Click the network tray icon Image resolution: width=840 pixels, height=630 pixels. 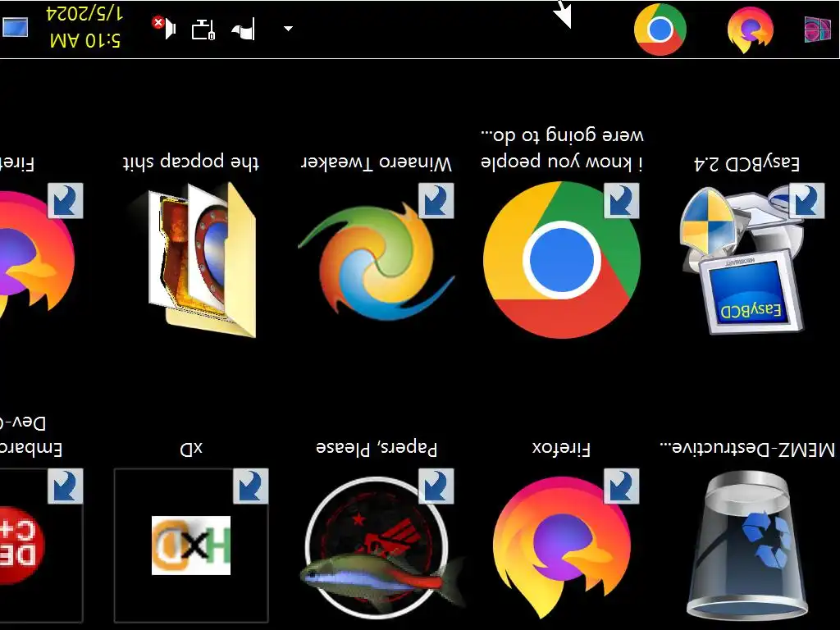(x=203, y=29)
